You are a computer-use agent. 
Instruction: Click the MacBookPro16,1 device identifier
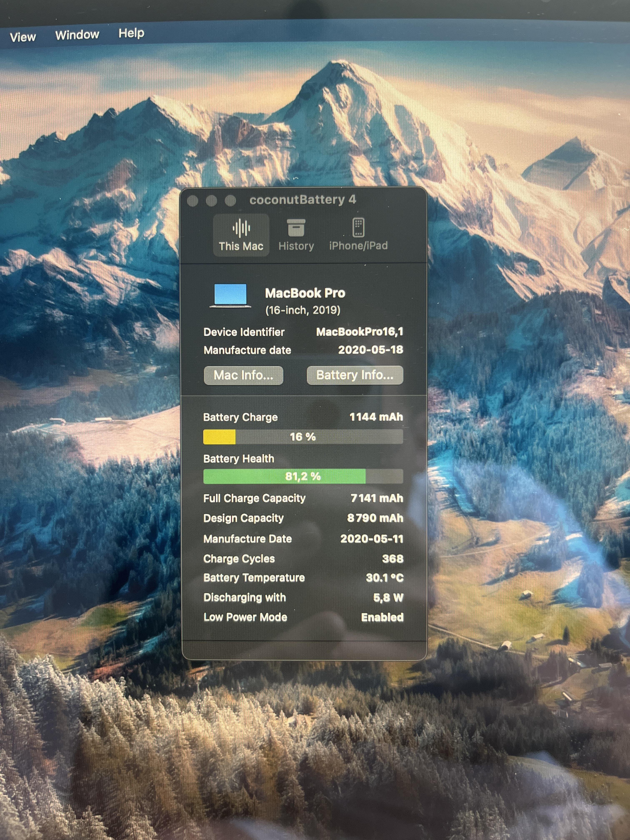[x=359, y=332]
